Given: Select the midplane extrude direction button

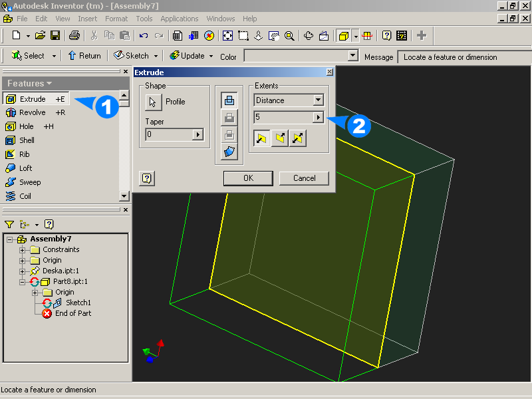Looking at the screenshot, I should [298, 138].
